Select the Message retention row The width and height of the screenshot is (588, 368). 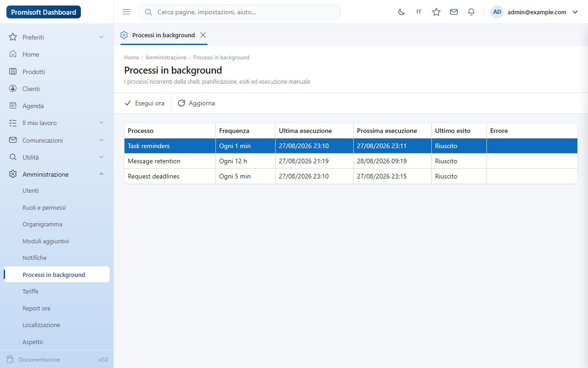351,161
